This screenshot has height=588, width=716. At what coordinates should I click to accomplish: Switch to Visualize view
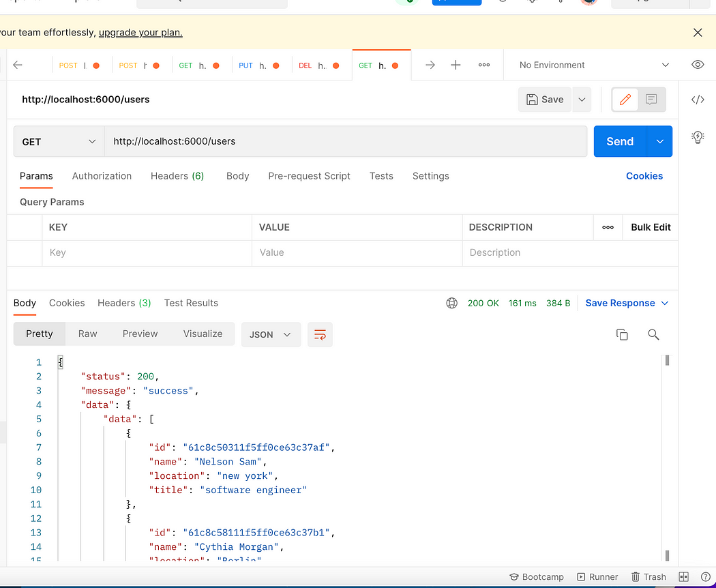point(203,334)
